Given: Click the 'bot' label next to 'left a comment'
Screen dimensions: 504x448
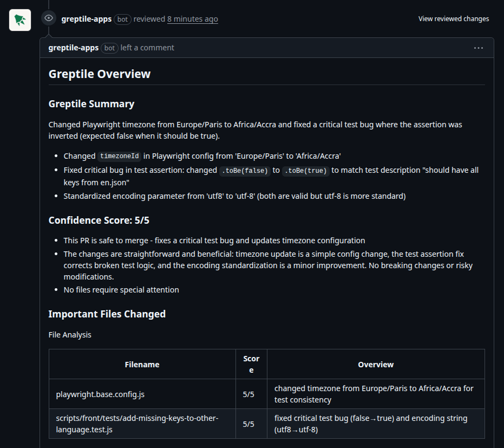Looking at the screenshot, I should coord(109,48).
